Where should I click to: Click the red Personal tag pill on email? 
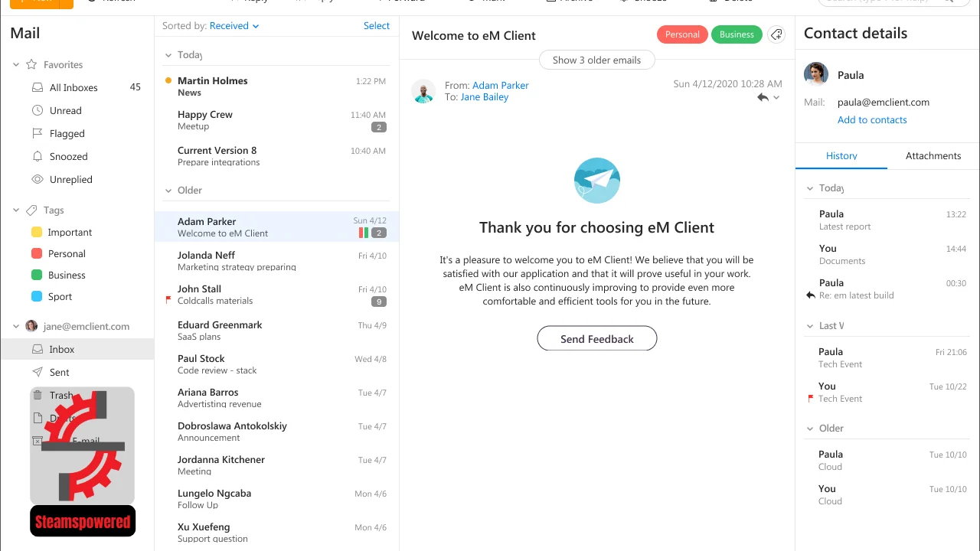pyautogui.click(x=682, y=34)
